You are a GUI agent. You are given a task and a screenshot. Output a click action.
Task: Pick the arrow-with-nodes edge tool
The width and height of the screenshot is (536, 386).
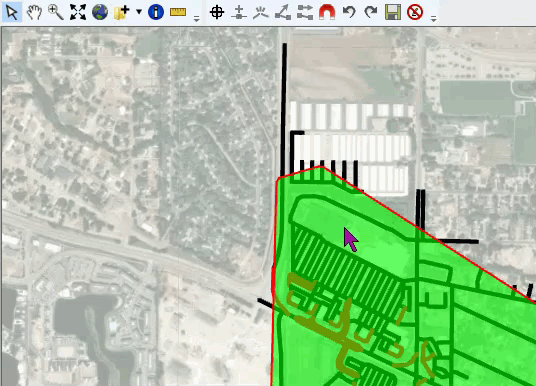(x=283, y=12)
